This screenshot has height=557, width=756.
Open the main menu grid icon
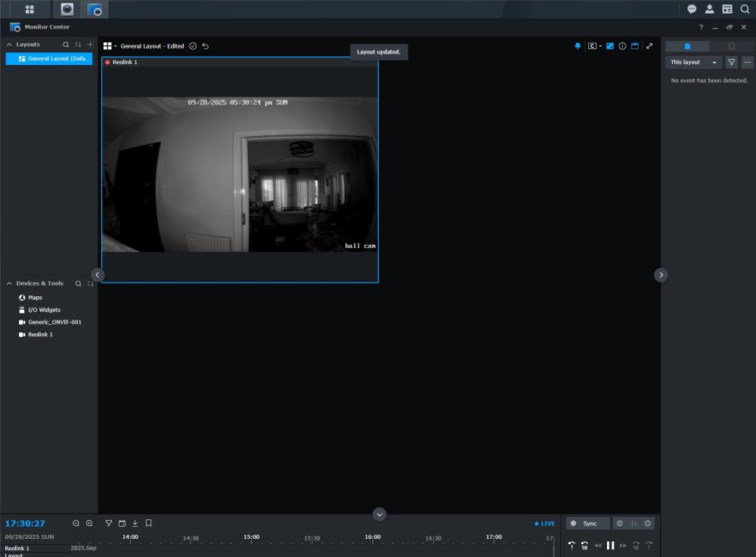[29, 9]
